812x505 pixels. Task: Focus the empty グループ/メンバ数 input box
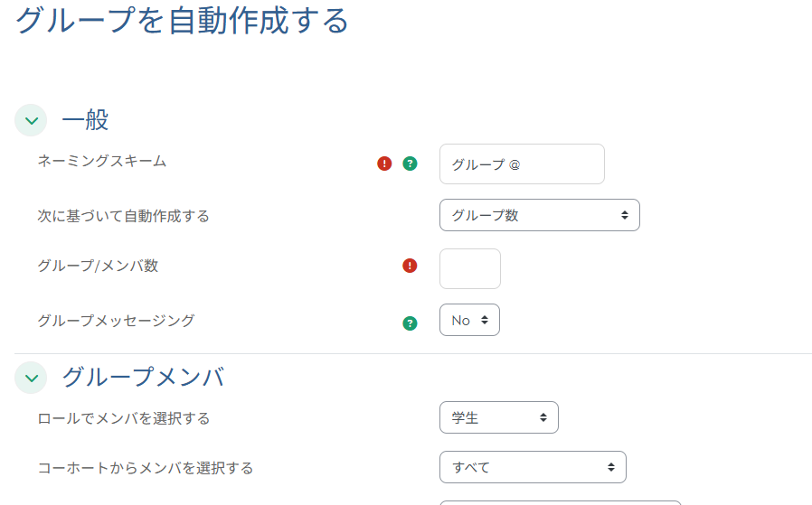pos(469,268)
